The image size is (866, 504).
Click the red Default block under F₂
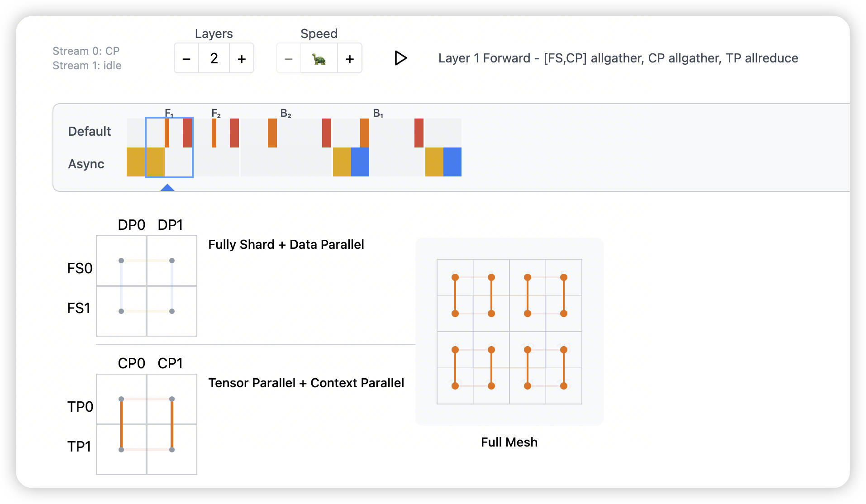point(234,133)
